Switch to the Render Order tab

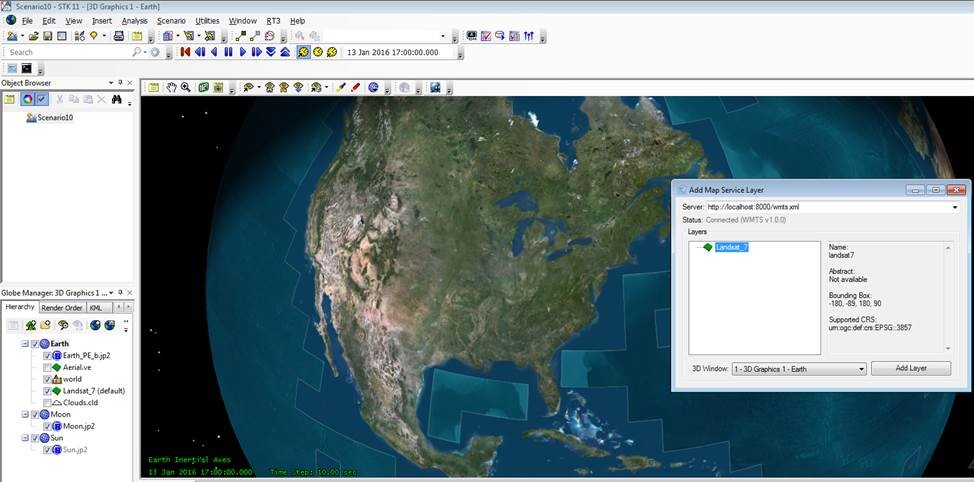tap(61, 307)
